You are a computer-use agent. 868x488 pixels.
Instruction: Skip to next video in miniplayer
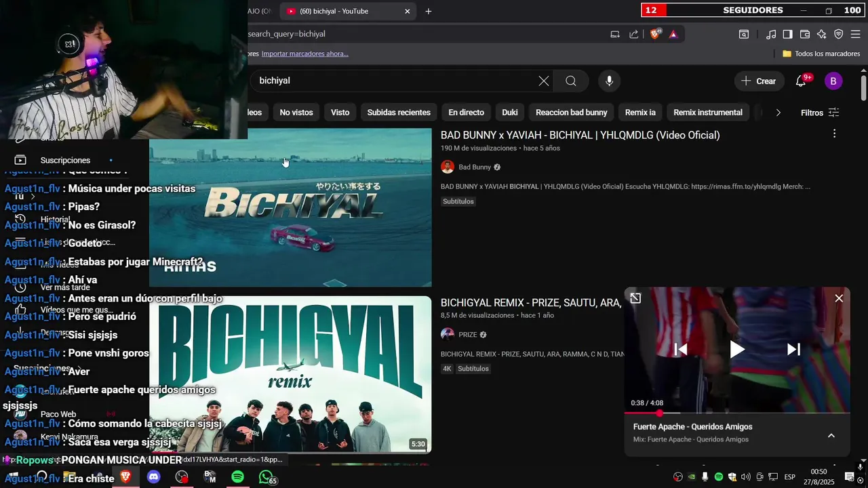793,349
